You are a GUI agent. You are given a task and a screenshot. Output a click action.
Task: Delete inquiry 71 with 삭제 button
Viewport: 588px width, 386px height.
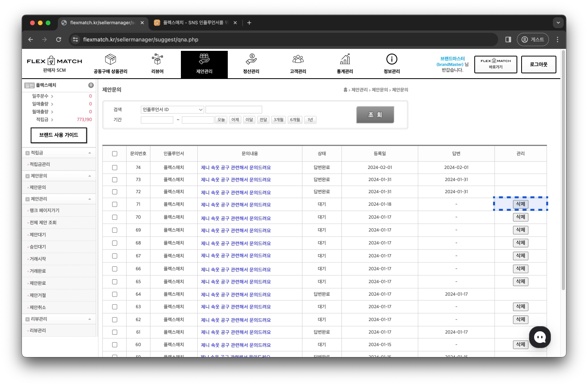pyautogui.click(x=520, y=204)
